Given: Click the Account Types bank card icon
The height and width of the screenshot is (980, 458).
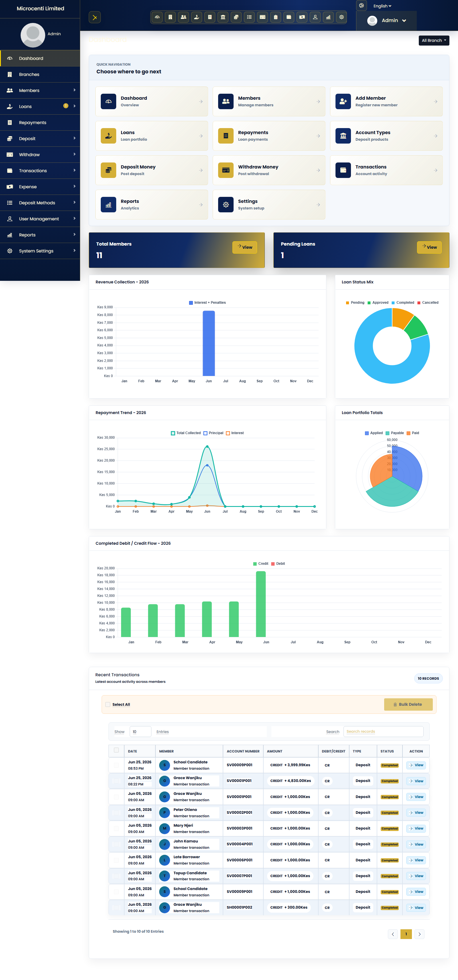Looking at the screenshot, I should click(343, 136).
